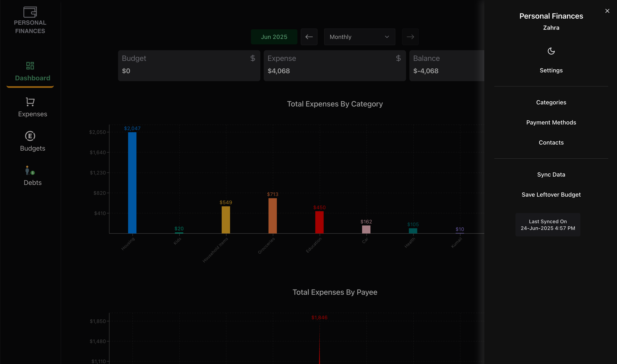
Task: Activate Save Leftover Budget
Action: coord(551,195)
